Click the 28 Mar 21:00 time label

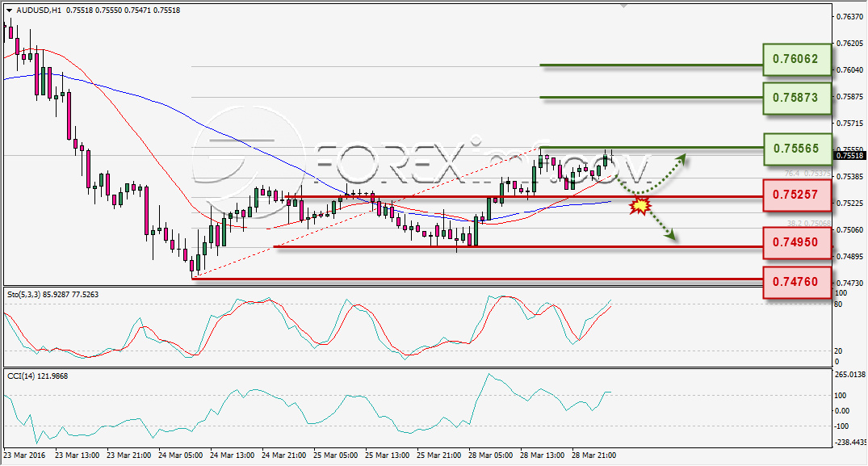[593, 456]
